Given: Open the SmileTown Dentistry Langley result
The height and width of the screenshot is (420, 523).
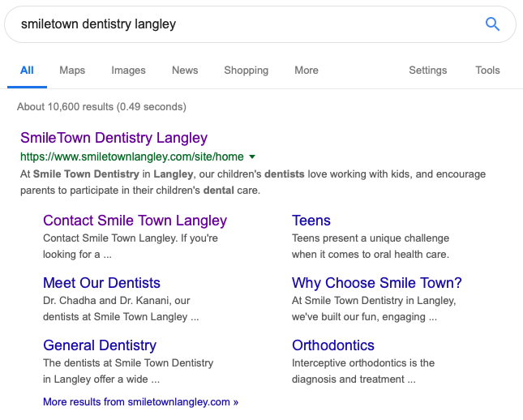Looking at the screenshot, I should (x=114, y=138).
